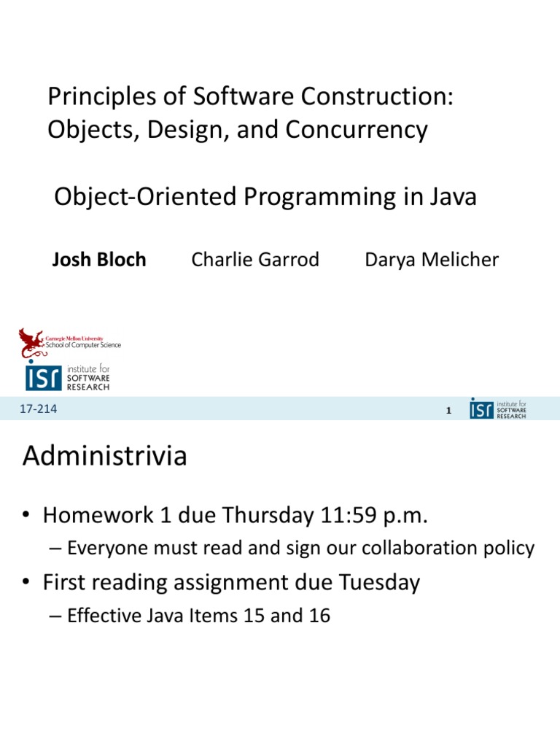Click "institute for SOFTWARE RESEARCH" text beside large ISR logo

(x=88, y=377)
